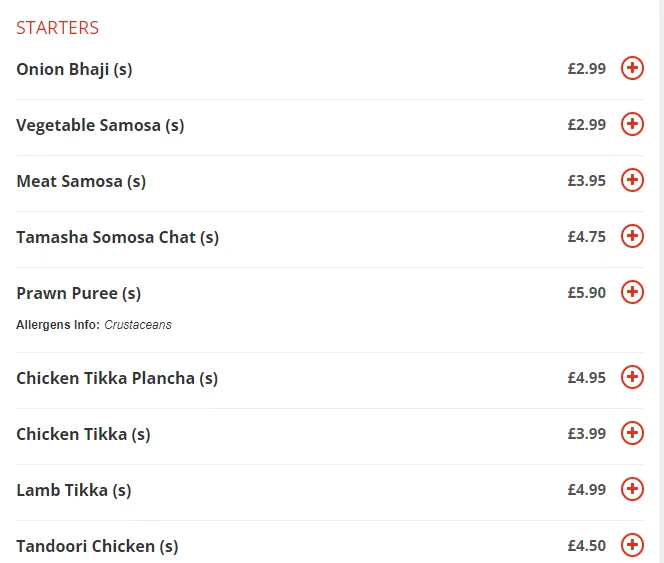
Task: Click the Prawn Puree (s) item name
Action: coord(78,293)
